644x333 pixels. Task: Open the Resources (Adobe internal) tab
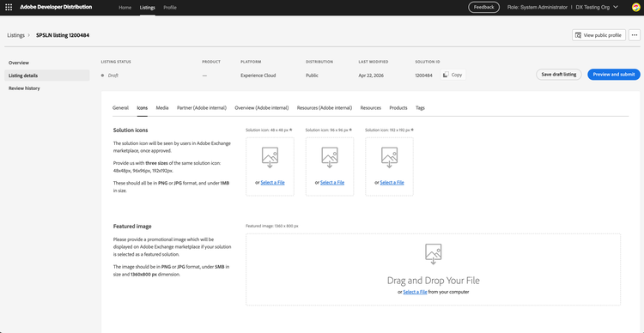pyautogui.click(x=325, y=108)
